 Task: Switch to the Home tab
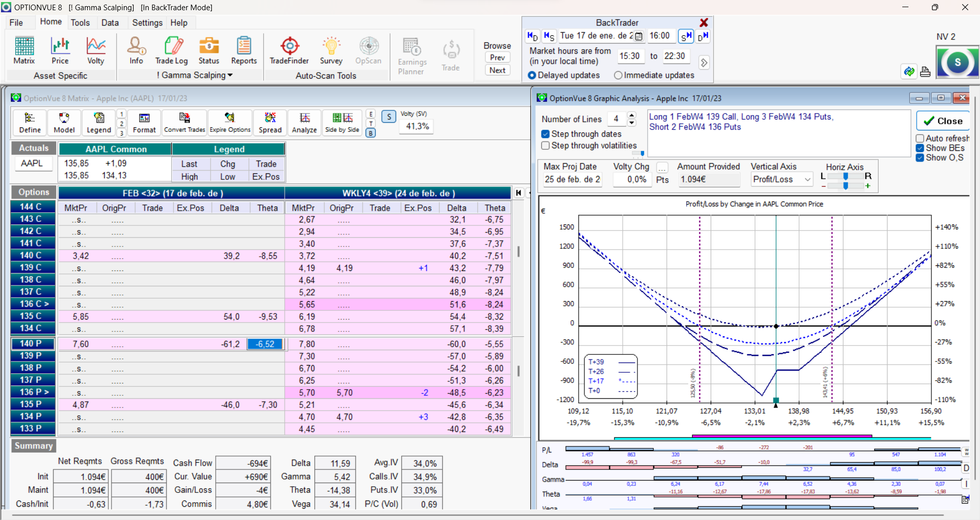(x=51, y=21)
